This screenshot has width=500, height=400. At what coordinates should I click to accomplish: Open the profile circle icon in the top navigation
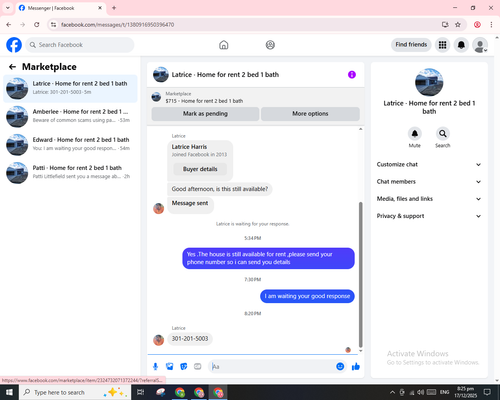coord(270,45)
